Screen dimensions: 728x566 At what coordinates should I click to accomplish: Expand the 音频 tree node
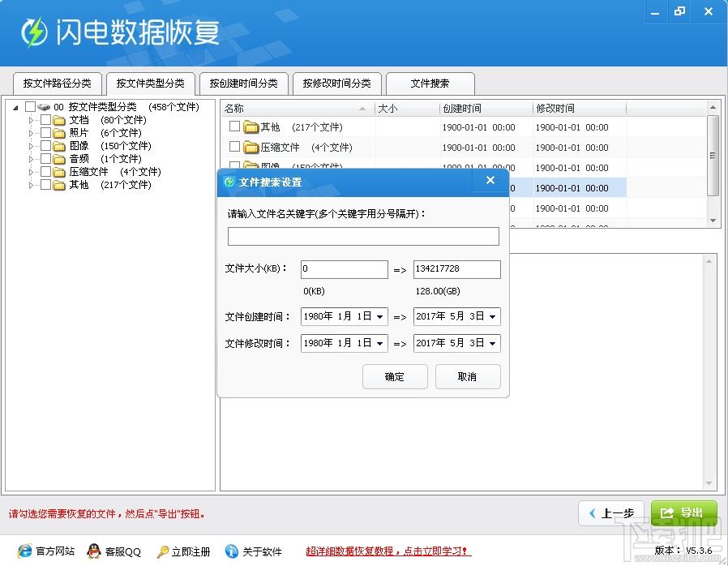pyautogui.click(x=31, y=159)
